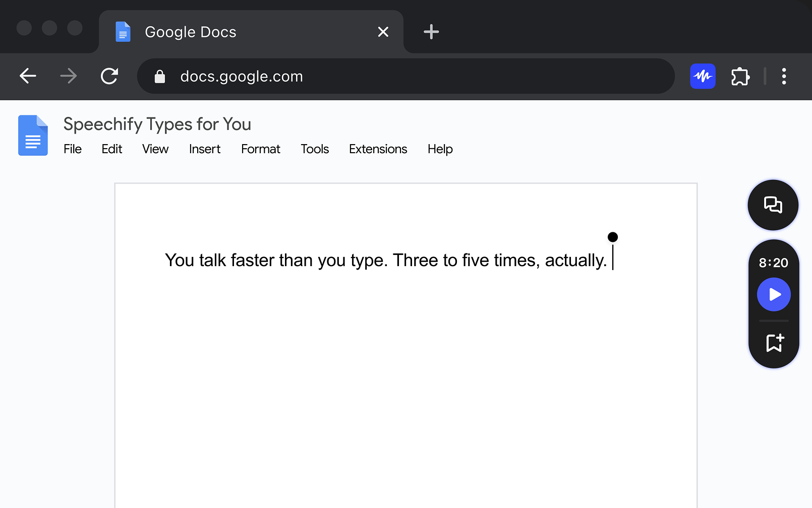The height and width of the screenshot is (508, 812).
Task: Navigate back using the back arrow
Action: [28, 76]
